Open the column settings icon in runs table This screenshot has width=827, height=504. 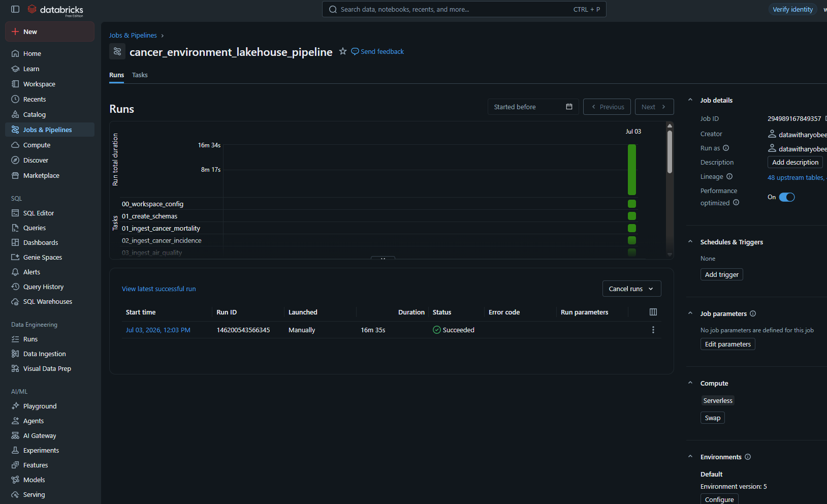653,312
